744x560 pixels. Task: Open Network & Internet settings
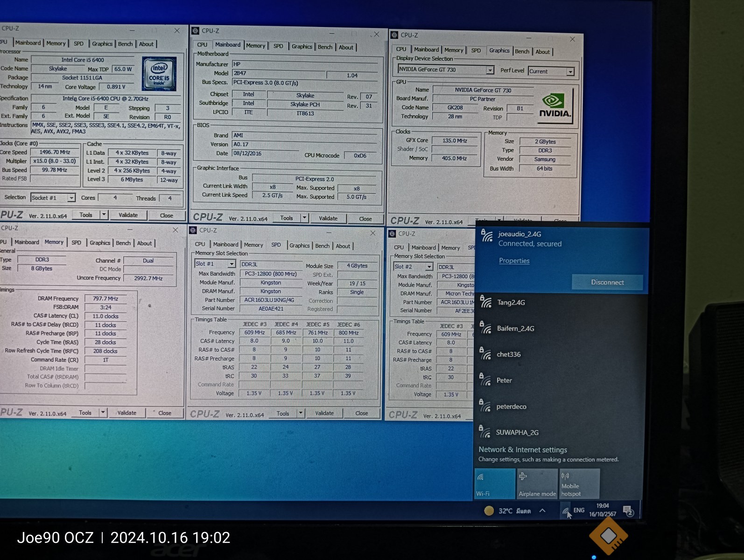click(522, 450)
